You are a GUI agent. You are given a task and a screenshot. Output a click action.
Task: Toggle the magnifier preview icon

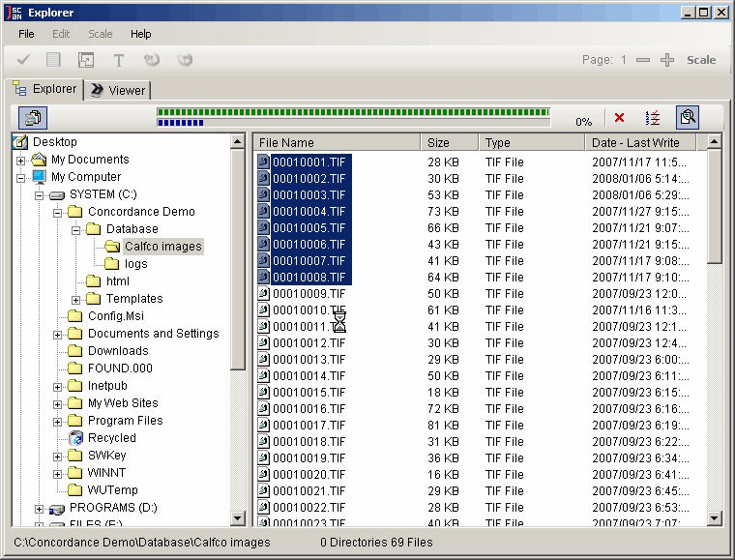point(688,117)
